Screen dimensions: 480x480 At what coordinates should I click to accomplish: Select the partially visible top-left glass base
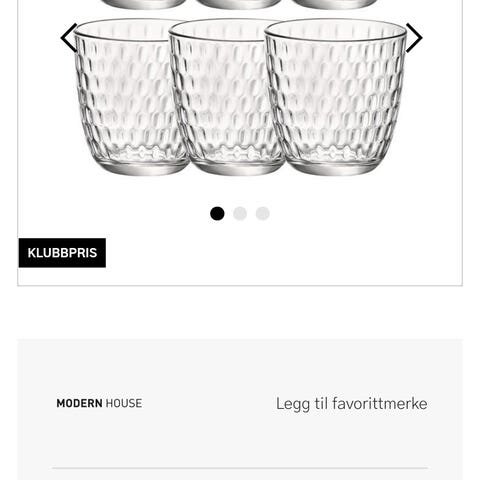(144, 4)
